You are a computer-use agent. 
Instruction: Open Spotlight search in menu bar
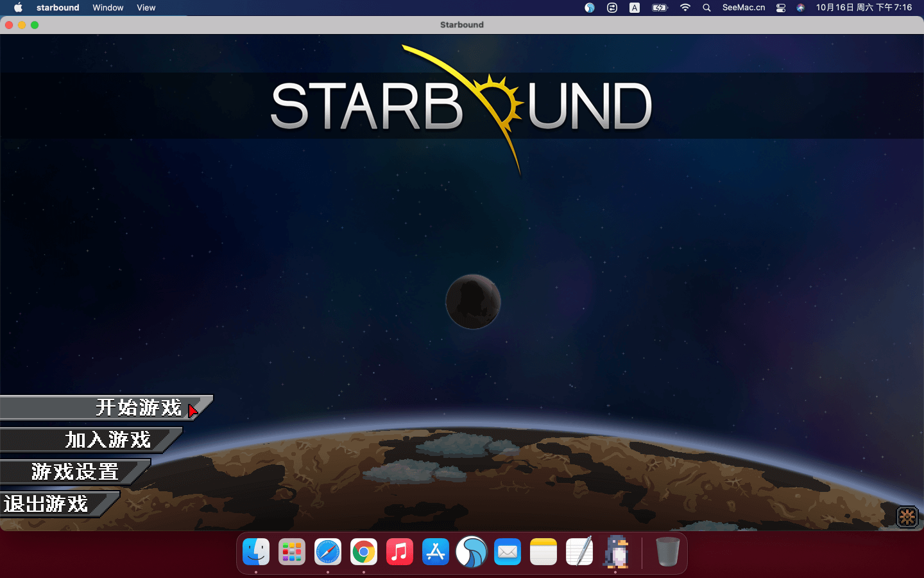[x=706, y=8]
